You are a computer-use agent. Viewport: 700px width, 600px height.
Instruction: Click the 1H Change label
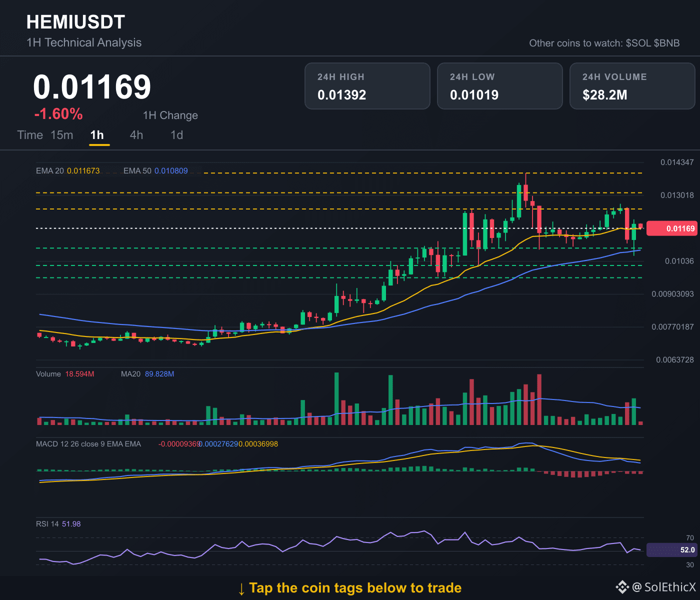170,115
